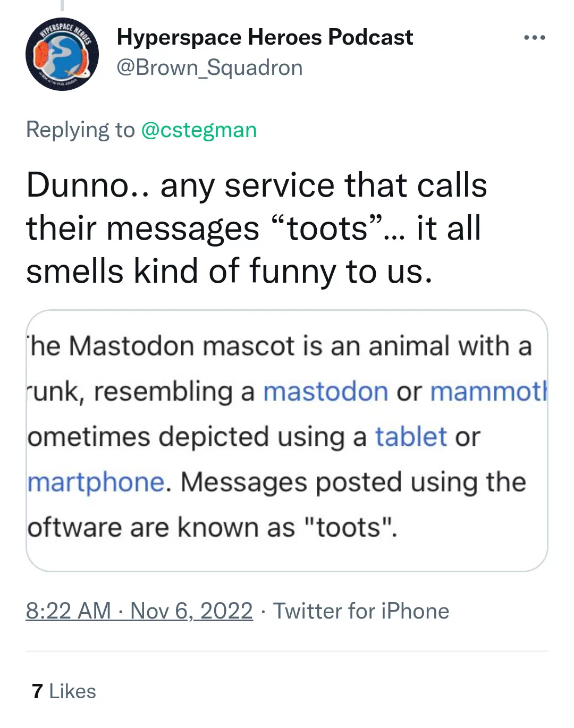Viewport: 574px width, 728px height.
Task: Follow the blue mammoth link
Action: [488, 392]
